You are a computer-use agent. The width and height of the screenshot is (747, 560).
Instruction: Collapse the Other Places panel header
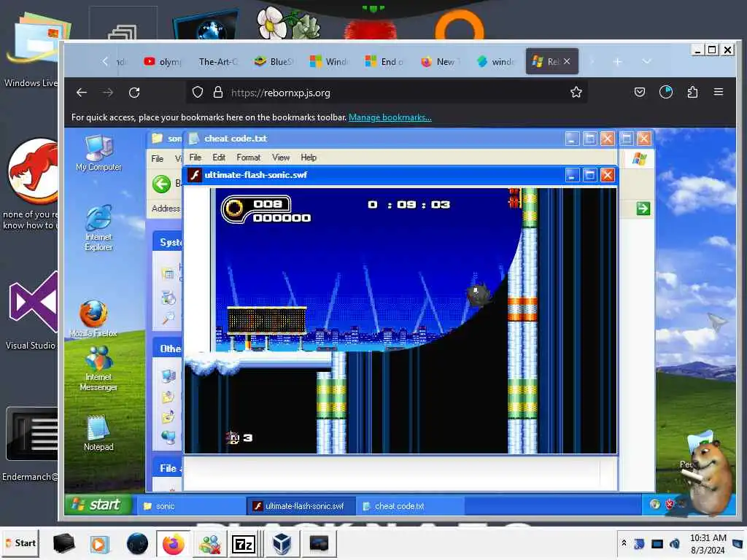pyautogui.click(x=168, y=349)
